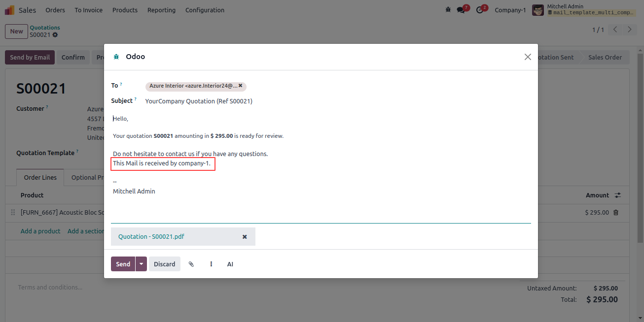Viewport: 644px width, 322px height.
Task: Attach a file with the paperclip icon
Action: (x=191, y=264)
